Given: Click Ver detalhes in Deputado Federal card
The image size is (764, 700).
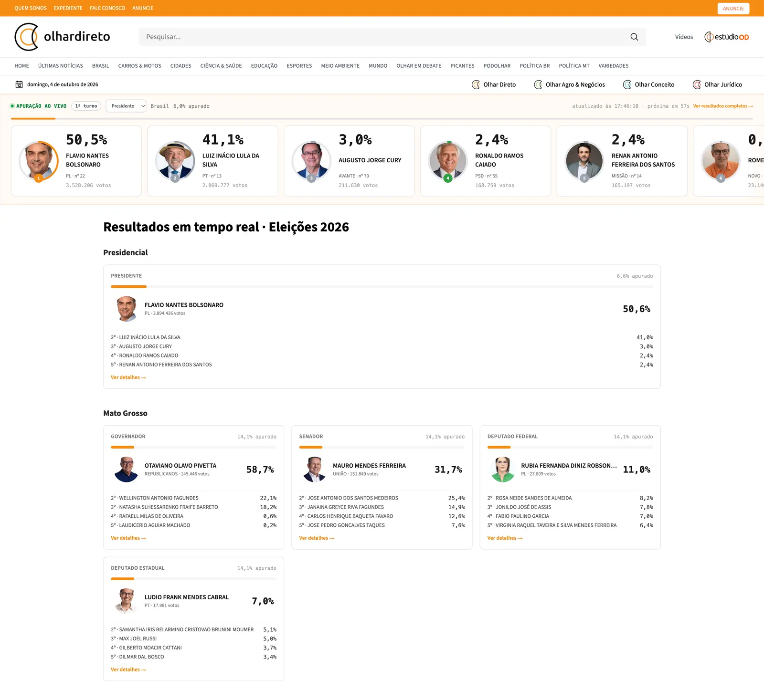Looking at the screenshot, I should pos(505,538).
